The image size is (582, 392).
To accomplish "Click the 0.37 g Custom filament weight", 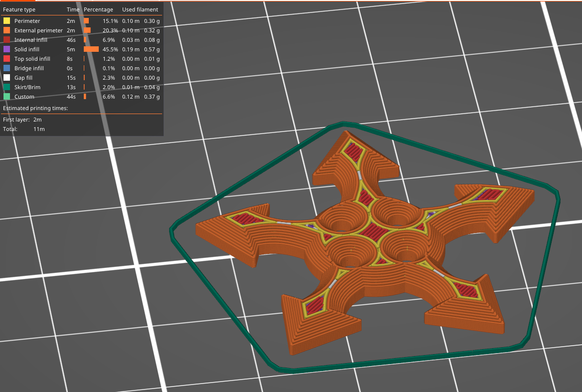I will coord(152,97).
